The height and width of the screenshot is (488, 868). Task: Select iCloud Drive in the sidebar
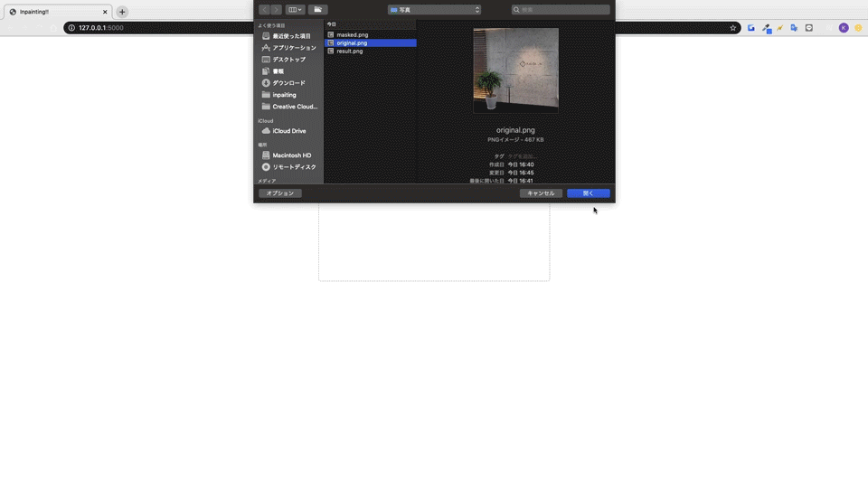point(289,131)
